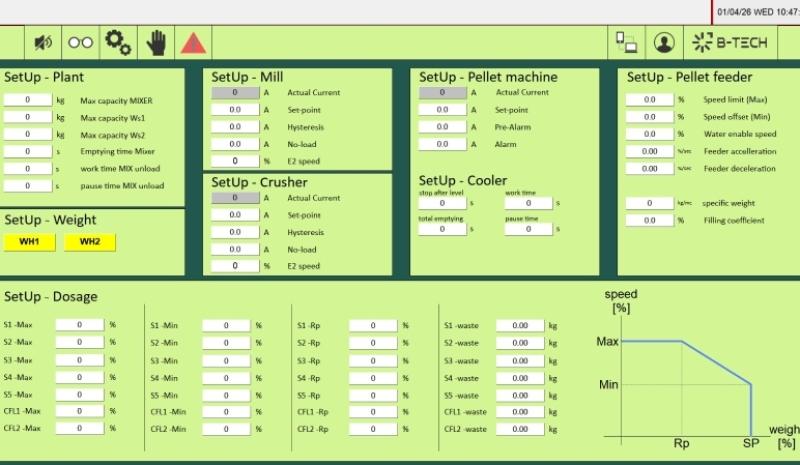Click the SetUp - Pellet feeder heading
Viewport: 800px width, 465px height.
pos(689,77)
